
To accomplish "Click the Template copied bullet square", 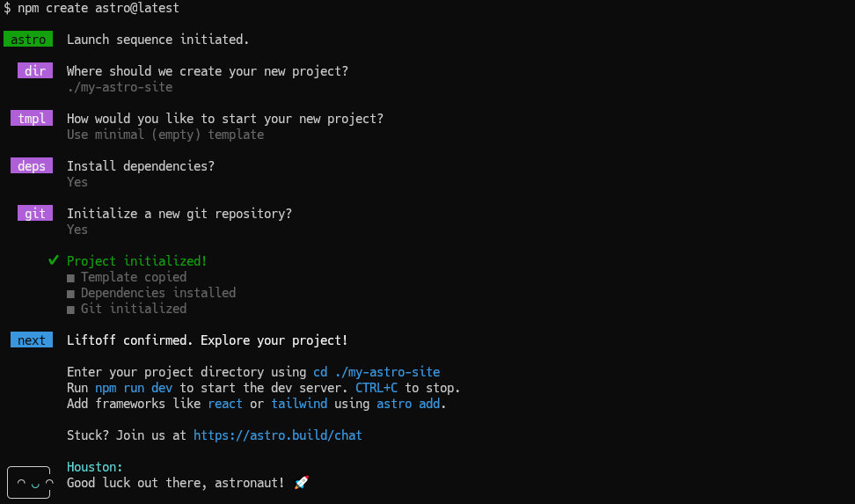I will click(70, 278).
